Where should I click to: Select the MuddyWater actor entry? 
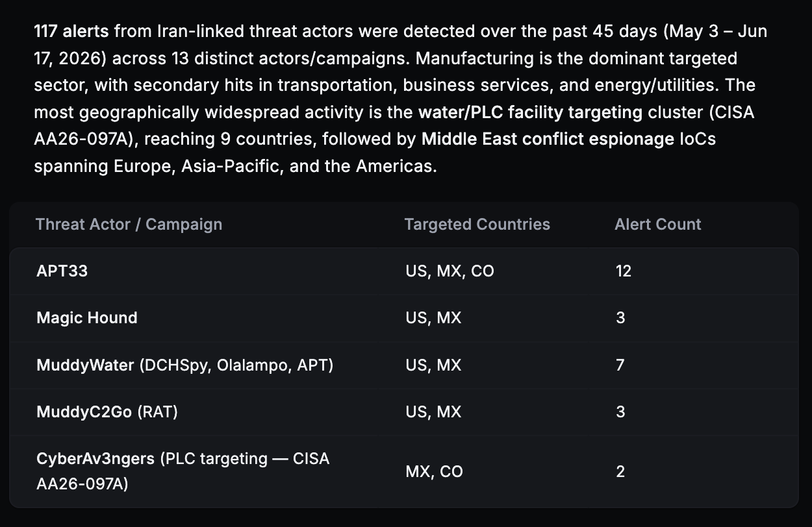pos(184,365)
